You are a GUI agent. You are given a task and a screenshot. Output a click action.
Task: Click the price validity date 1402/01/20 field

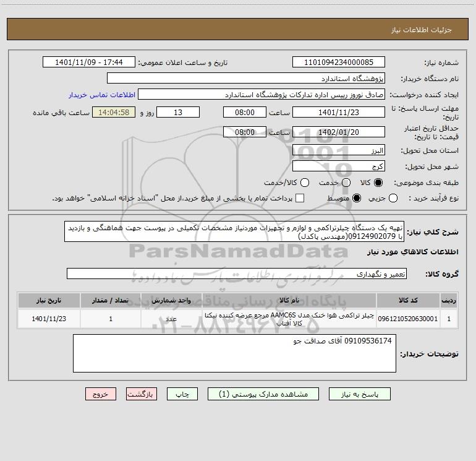coord(339,132)
